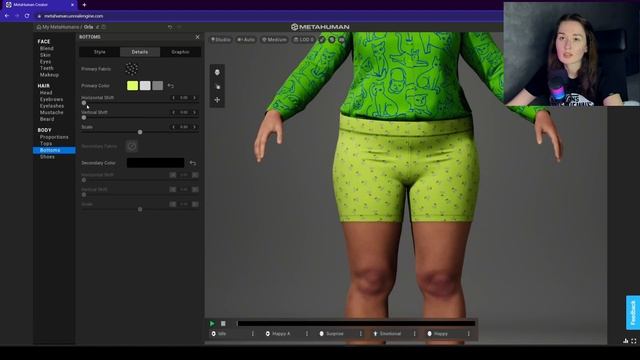
Task: Open the Shoes section in sidebar
Action: tap(47, 157)
